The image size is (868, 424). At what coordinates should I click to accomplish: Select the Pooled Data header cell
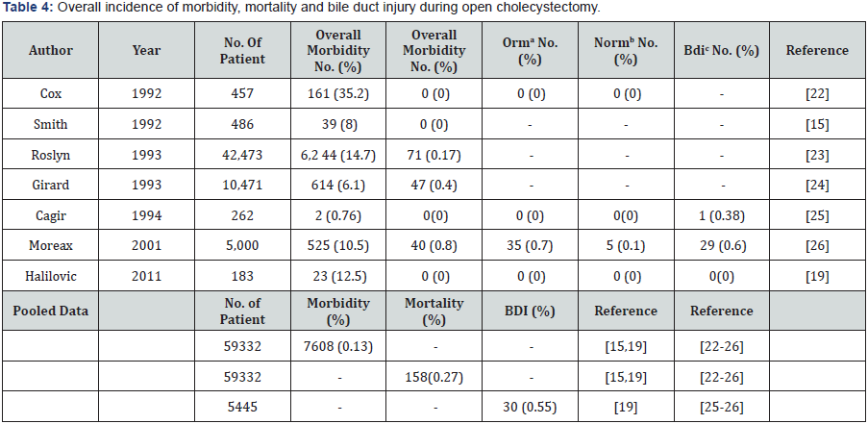coord(50,311)
